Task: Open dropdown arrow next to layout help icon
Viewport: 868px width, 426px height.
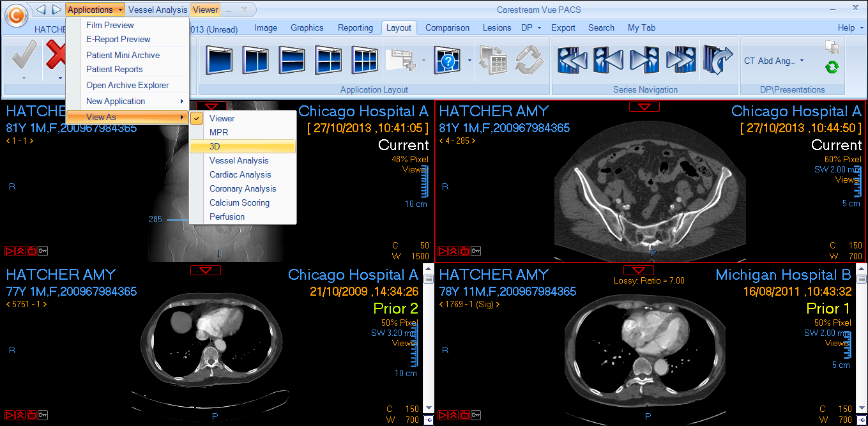Action: tap(470, 61)
